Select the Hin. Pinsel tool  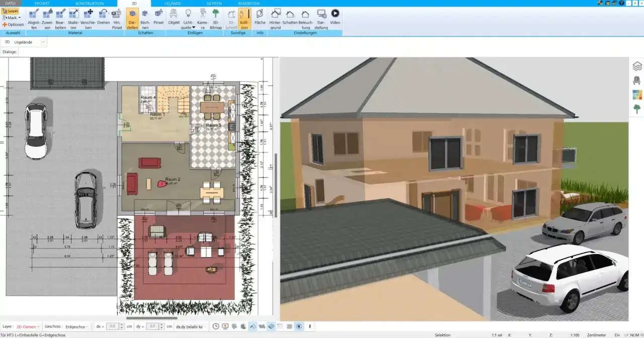point(117,19)
